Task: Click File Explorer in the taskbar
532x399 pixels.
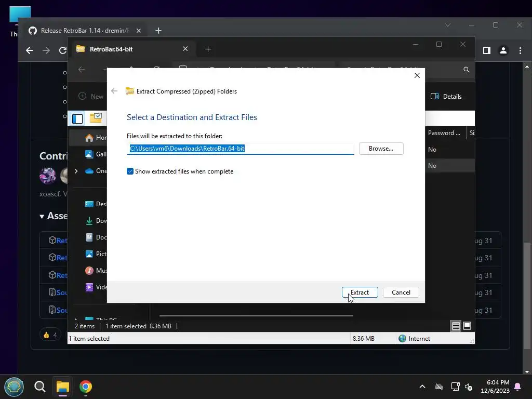Action: (63, 387)
